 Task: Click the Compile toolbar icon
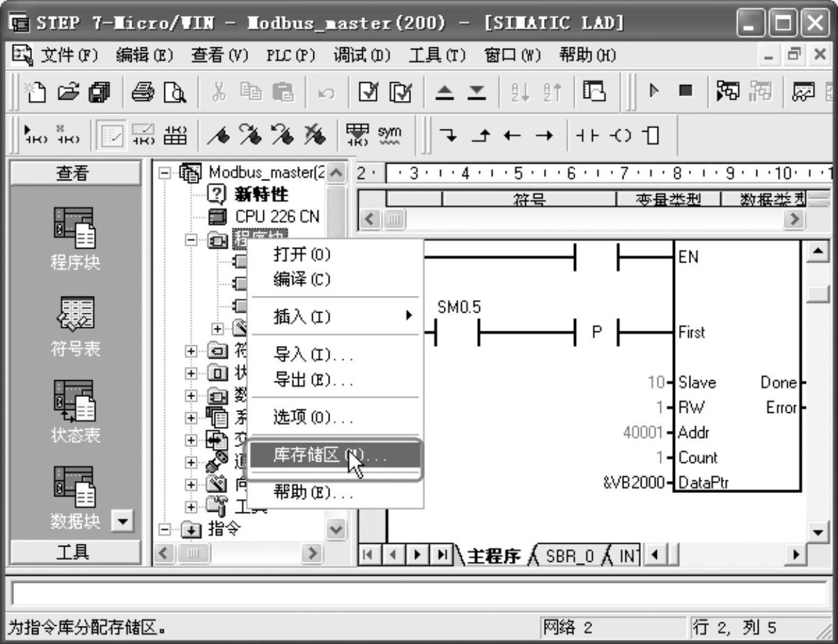368,92
